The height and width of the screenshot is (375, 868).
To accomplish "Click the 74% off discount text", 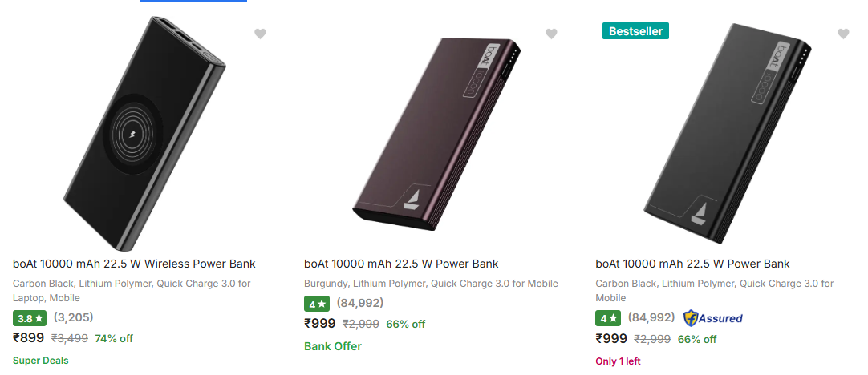I will pos(114,338).
